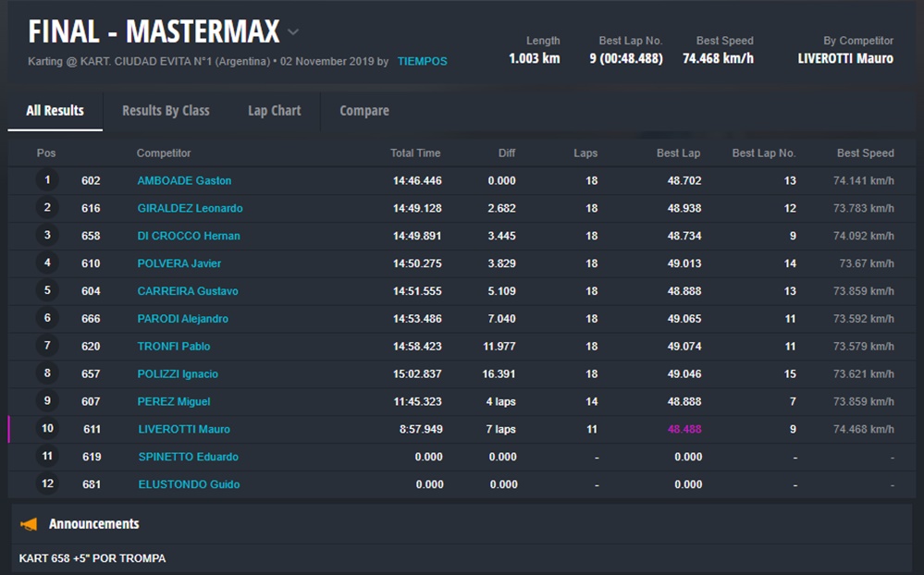Click the Best Speed column header

(x=865, y=153)
